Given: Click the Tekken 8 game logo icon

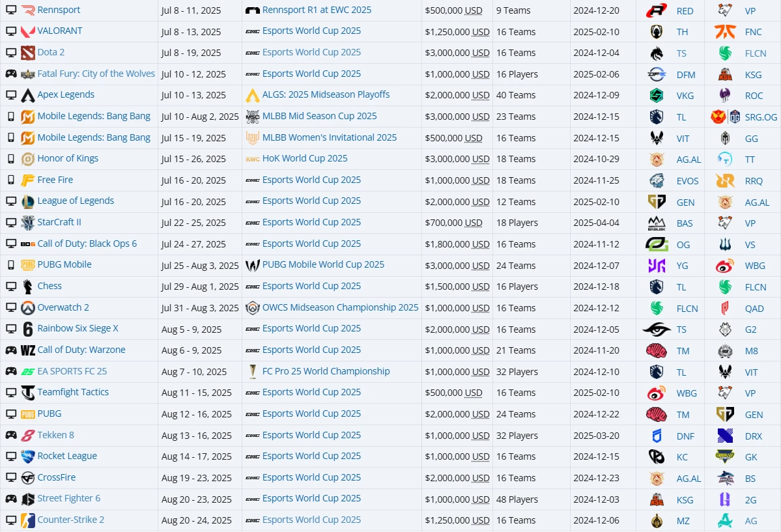Looking at the screenshot, I should [28, 436].
